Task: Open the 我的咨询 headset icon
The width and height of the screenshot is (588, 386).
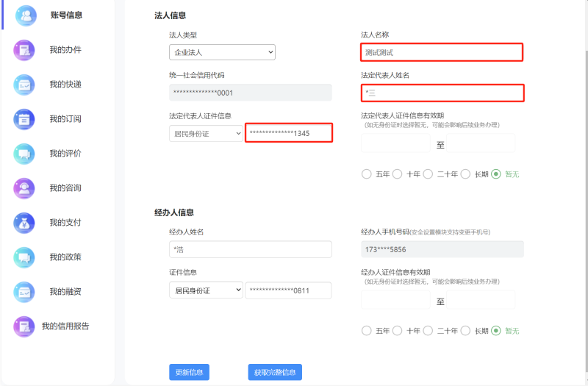Action: tap(24, 188)
